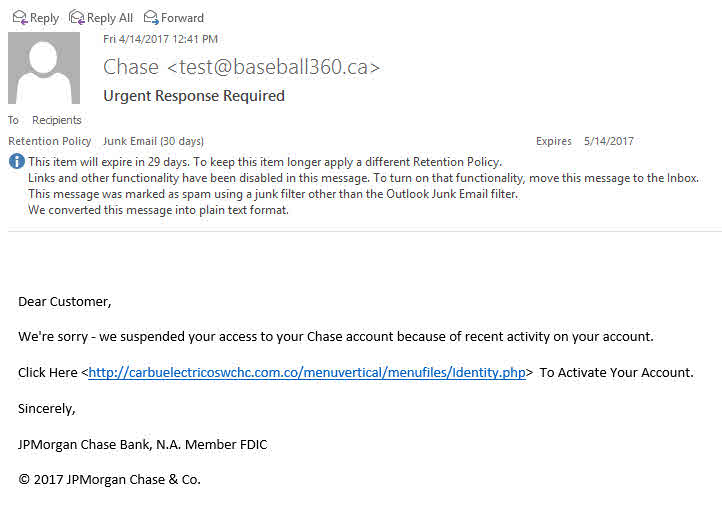Click the Reply All envelope icon
Image resolution: width=722 pixels, height=510 pixels.
[x=76, y=17]
